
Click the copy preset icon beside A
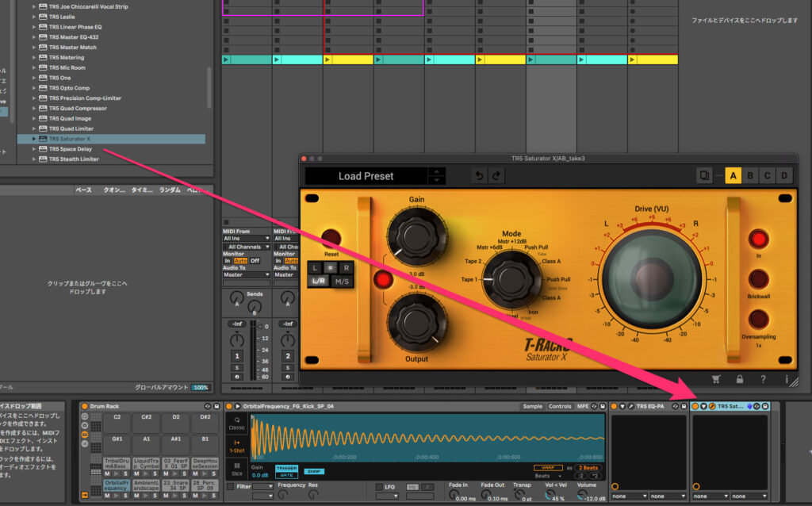pyautogui.click(x=703, y=175)
